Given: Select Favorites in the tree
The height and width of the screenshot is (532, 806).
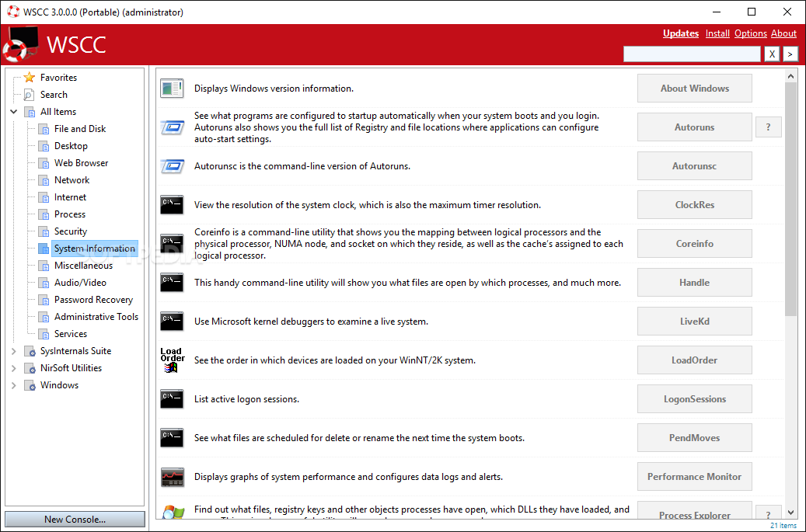Looking at the screenshot, I should tap(58, 77).
